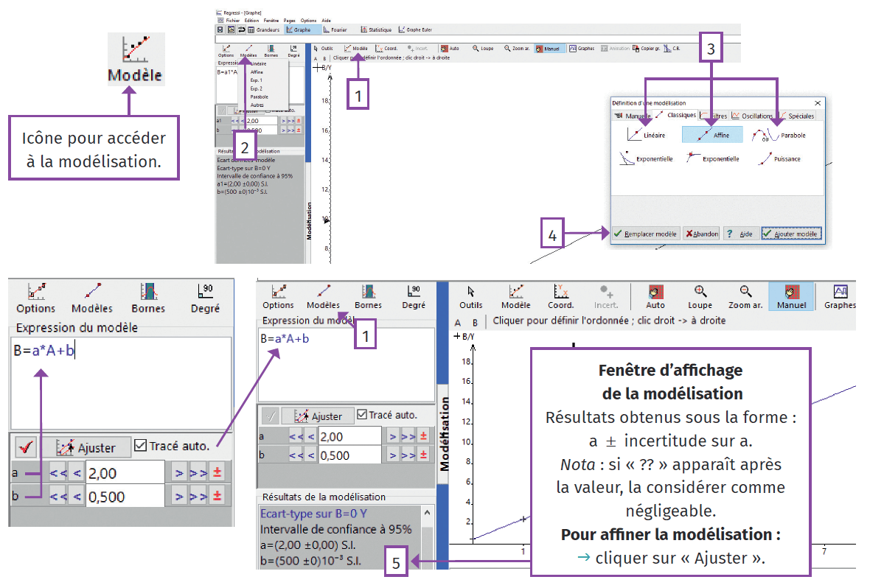Choose the highlighted Affine model in the dialog
The height and width of the screenshot is (588, 870).
[x=711, y=135]
